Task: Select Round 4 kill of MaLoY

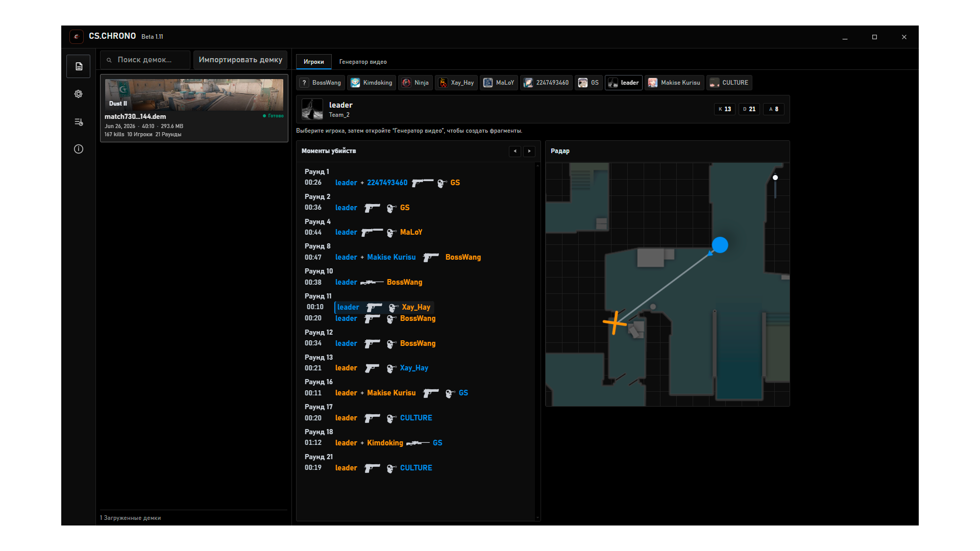Action: [363, 232]
